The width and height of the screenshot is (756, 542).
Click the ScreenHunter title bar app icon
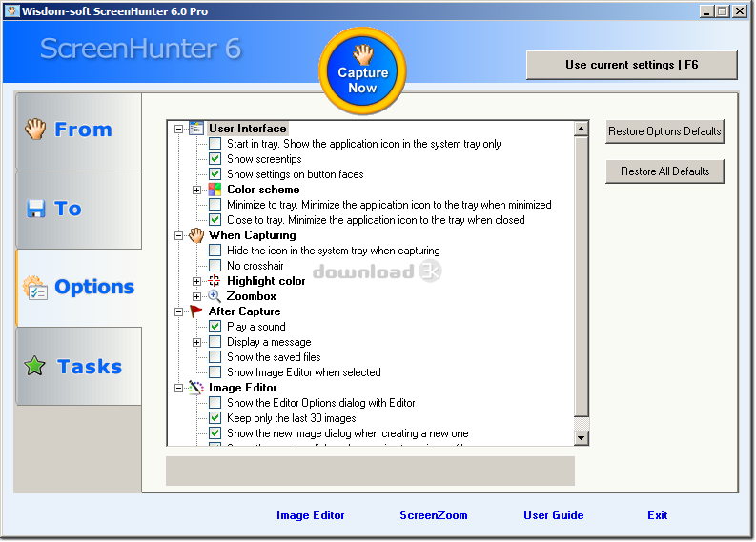pyautogui.click(x=12, y=11)
